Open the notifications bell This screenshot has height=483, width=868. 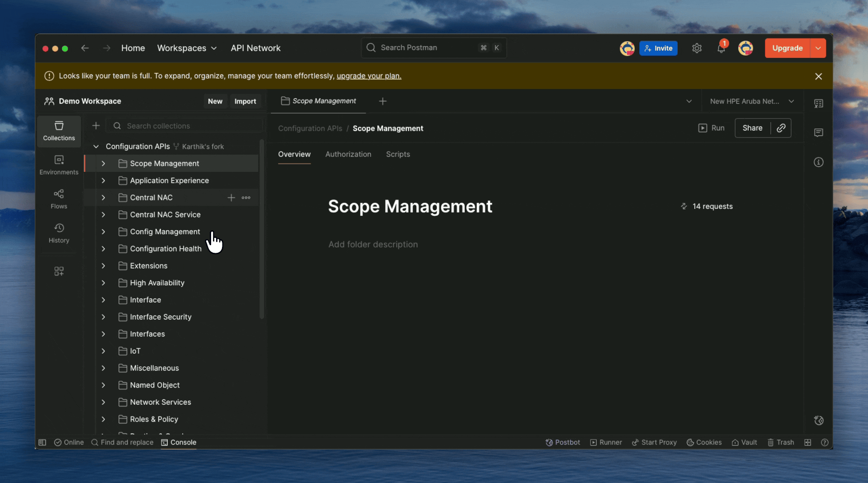721,48
